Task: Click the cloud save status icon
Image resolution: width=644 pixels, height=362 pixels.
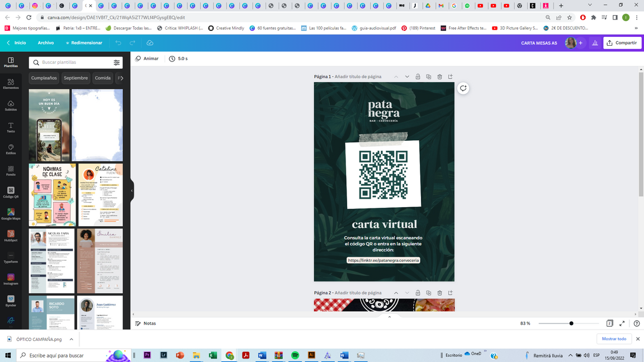Action: (x=150, y=42)
